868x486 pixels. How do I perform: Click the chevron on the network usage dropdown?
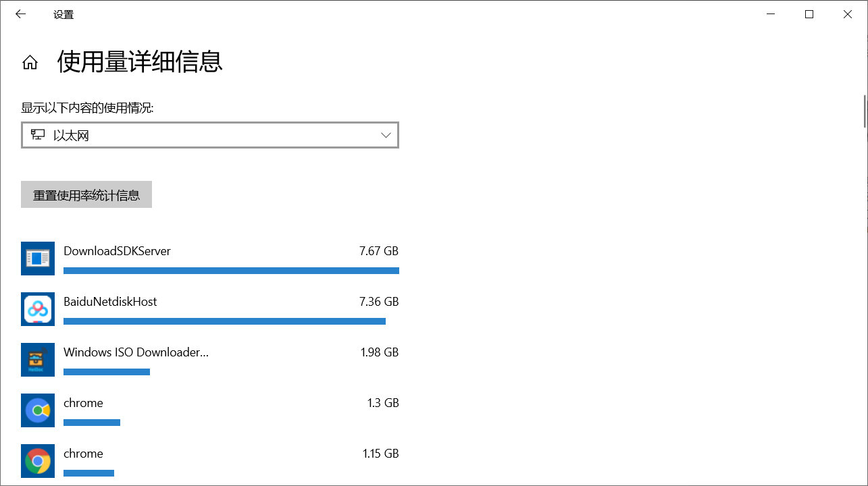coord(386,134)
